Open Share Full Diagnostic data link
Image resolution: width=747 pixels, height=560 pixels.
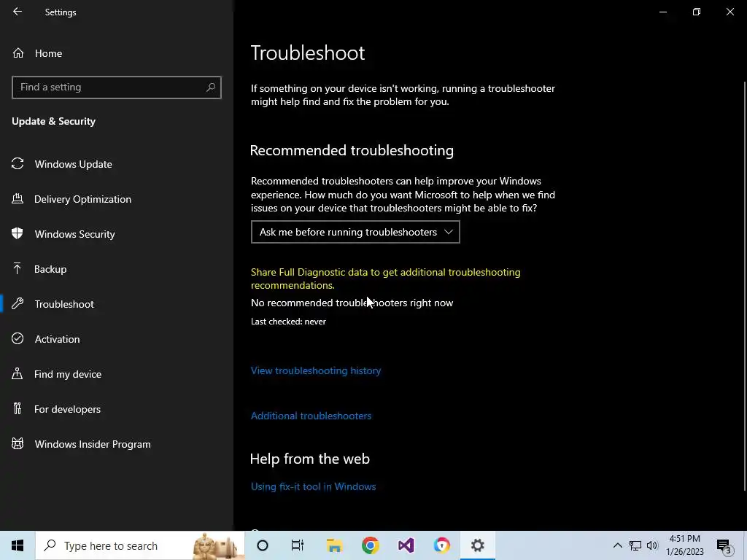[385, 279]
